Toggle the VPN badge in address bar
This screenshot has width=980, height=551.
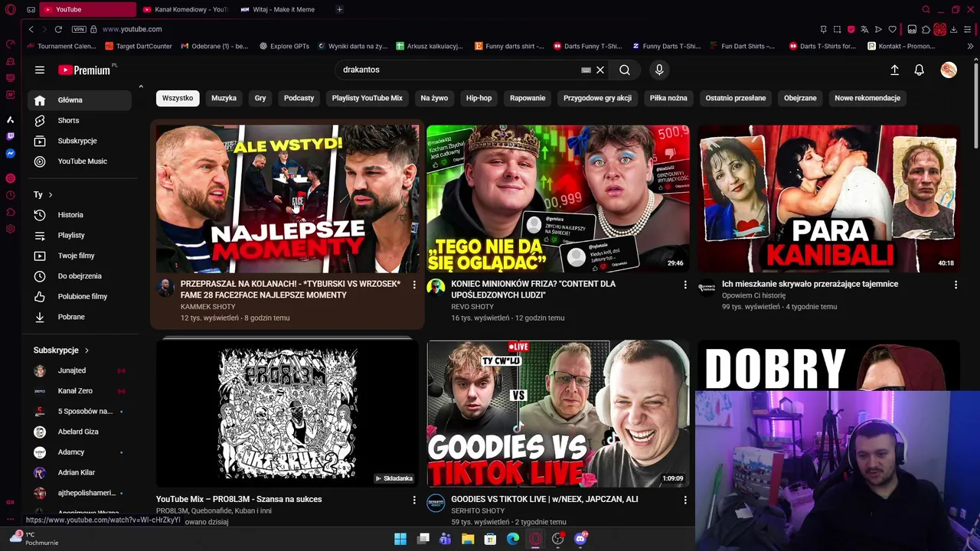point(79,29)
